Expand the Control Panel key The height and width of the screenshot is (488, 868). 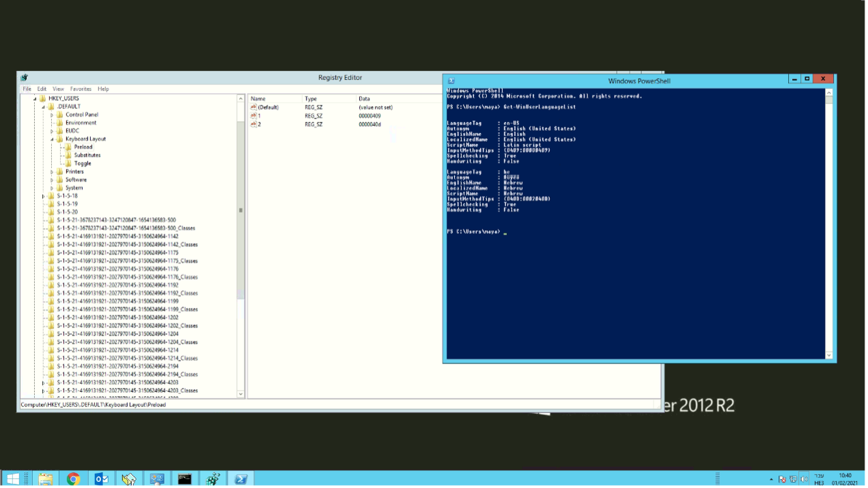coord(52,115)
